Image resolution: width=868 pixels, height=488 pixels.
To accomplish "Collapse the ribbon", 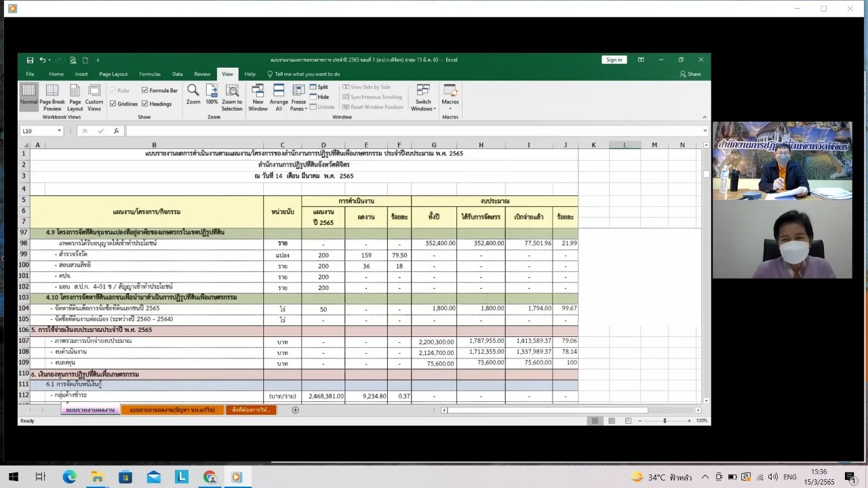I will click(x=704, y=117).
